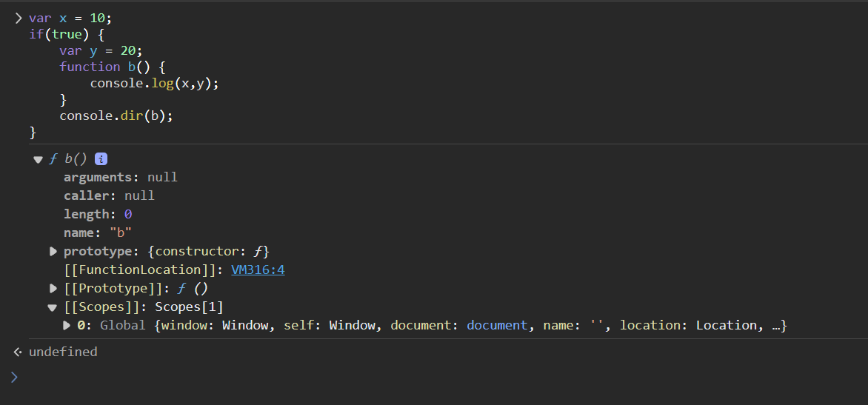Expand the prototype property
The image size is (868, 405).
[x=53, y=252]
